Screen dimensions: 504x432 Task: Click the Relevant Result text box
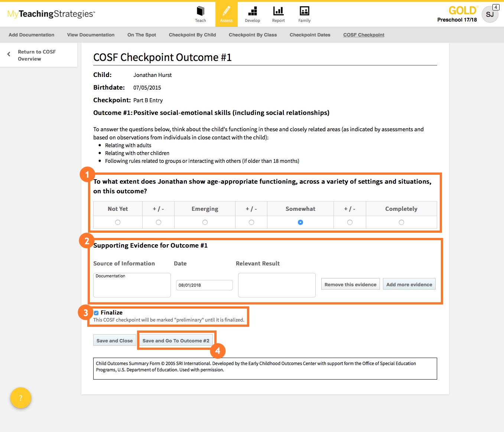pos(277,285)
